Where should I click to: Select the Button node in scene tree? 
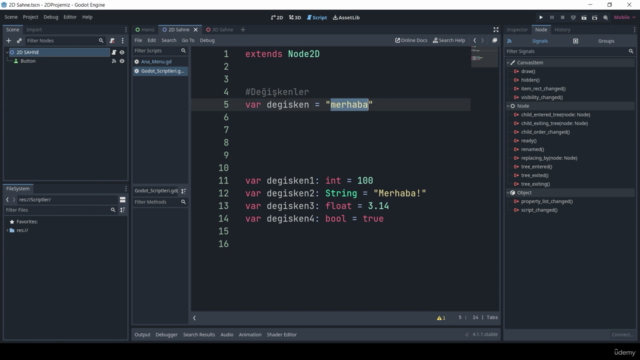tap(28, 61)
